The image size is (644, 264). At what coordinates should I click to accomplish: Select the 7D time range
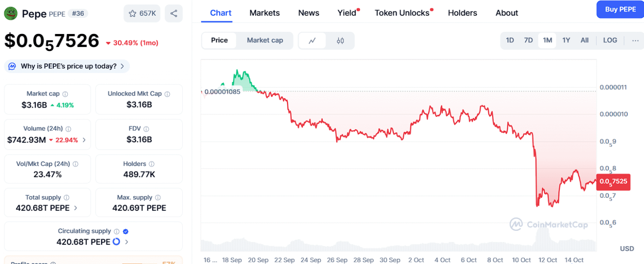point(529,40)
